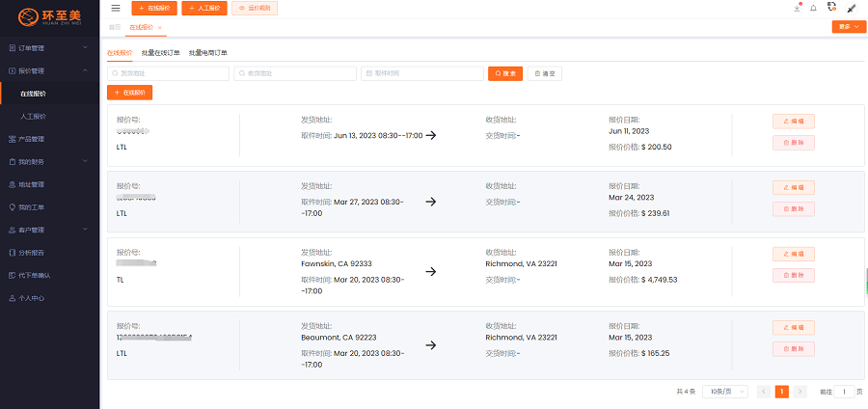The height and width of the screenshot is (409, 868).
Task: Click the orange 搜索 search button
Action: [507, 73]
